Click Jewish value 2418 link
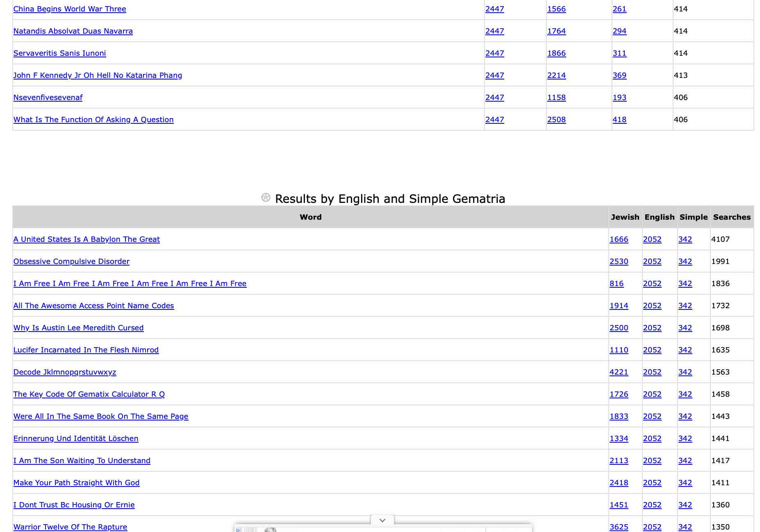Viewport: 760px width, 532px height. point(619,483)
